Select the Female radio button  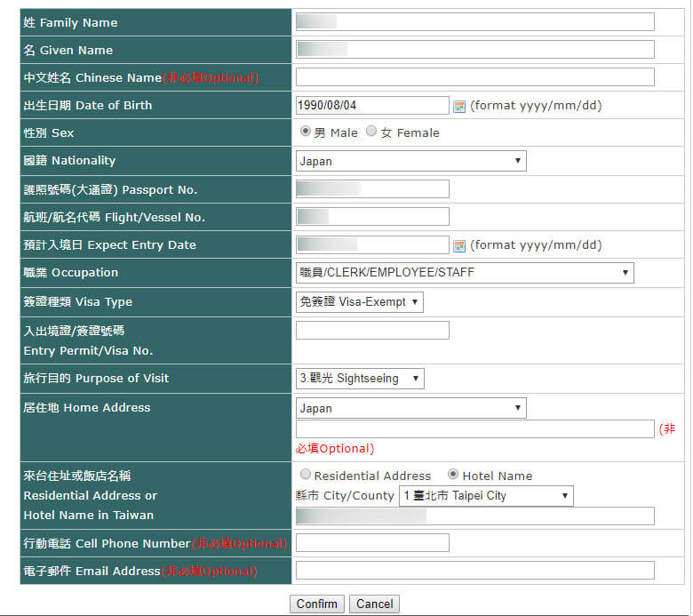coord(371,132)
